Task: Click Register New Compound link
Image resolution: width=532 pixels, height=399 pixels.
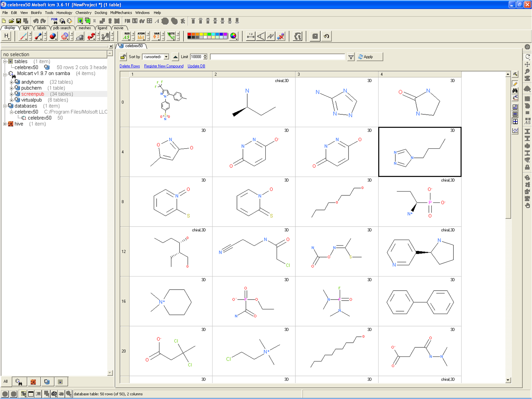Action: [164, 66]
